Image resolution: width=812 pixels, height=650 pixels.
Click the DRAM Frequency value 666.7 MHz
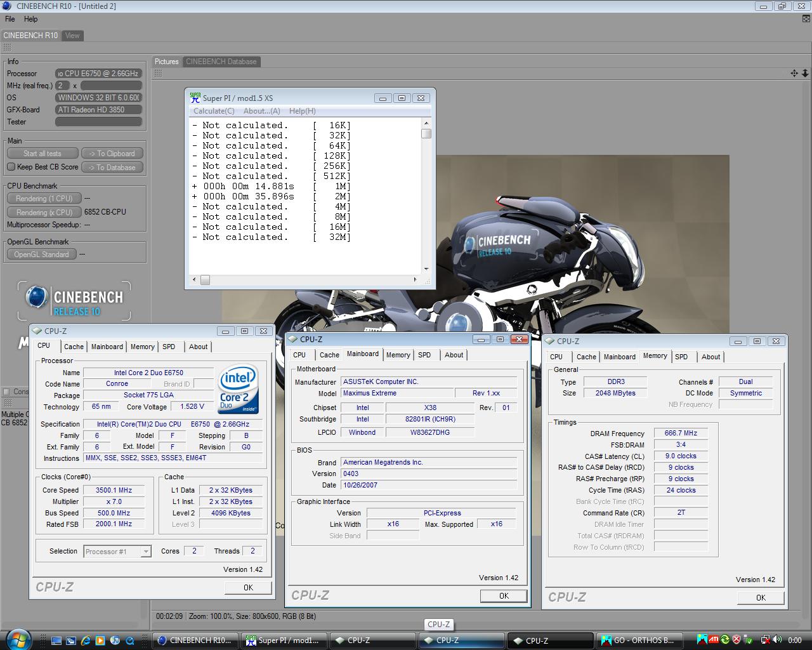pyautogui.click(x=681, y=434)
